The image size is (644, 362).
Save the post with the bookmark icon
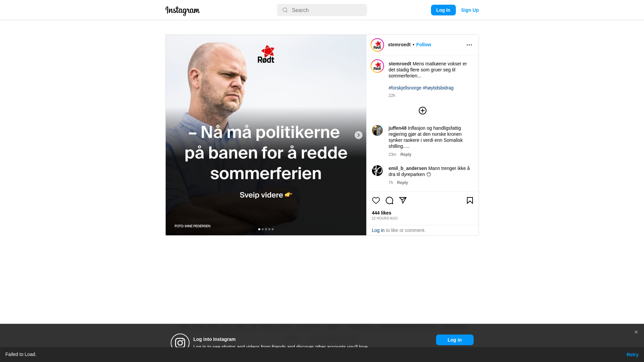pos(470,200)
